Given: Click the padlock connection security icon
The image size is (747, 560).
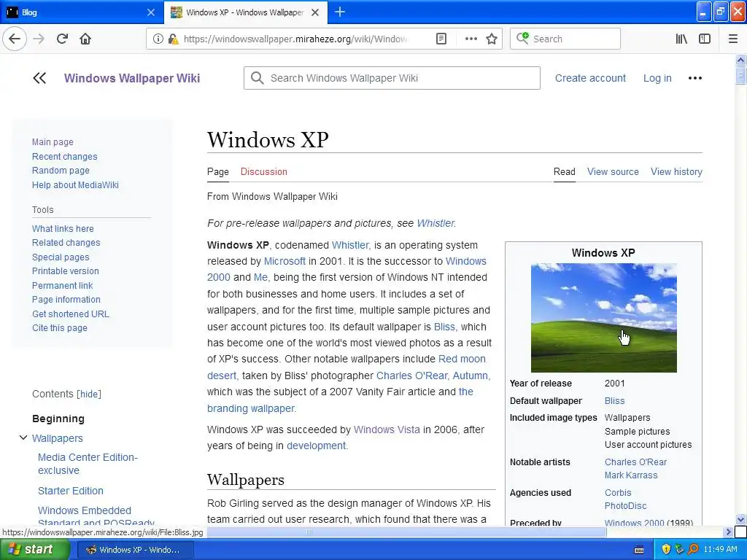Looking at the screenshot, I should click(173, 39).
